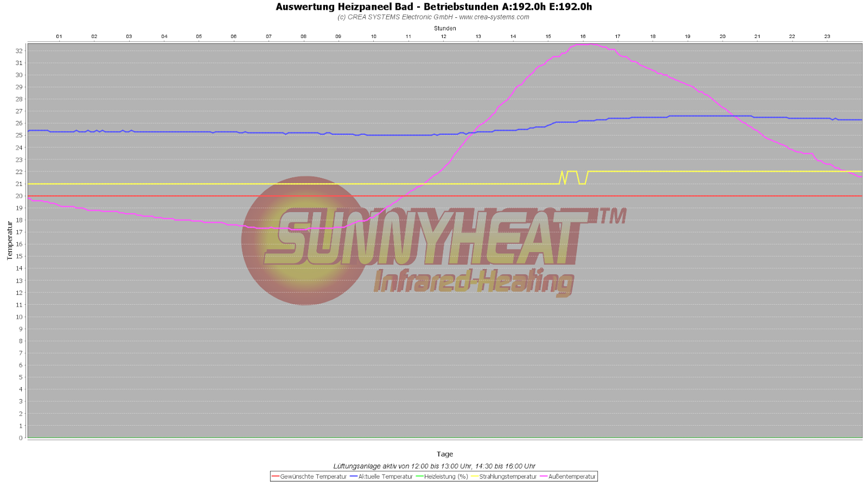Screen dimensions: 868x482
Task: Select the 'Stunden' top axis label
Action: coord(445,28)
